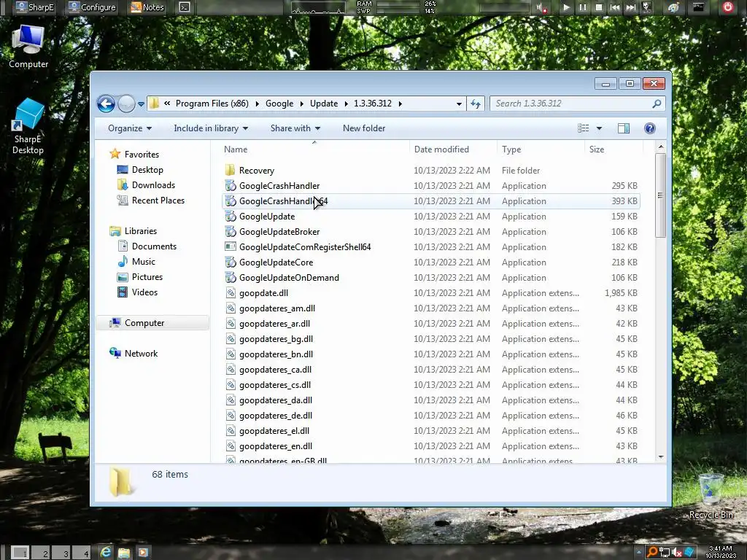Open the Organize dropdown menu
Image resolution: width=747 pixels, height=560 pixels.
[130, 128]
